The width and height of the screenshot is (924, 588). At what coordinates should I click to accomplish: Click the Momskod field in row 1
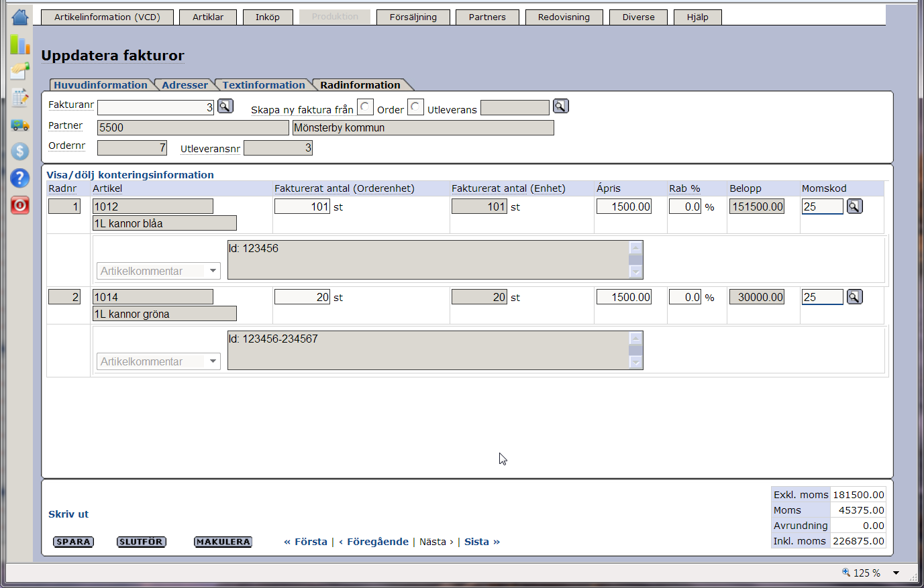click(x=822, y=207)
